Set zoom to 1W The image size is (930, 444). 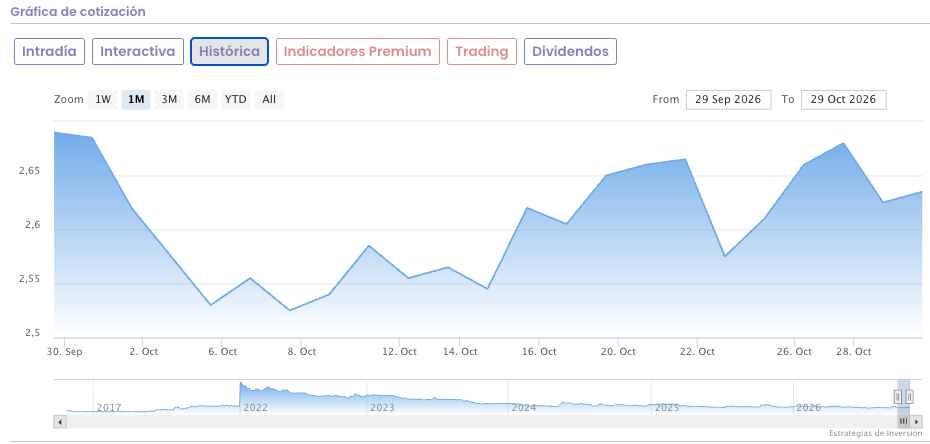(103, 100)
